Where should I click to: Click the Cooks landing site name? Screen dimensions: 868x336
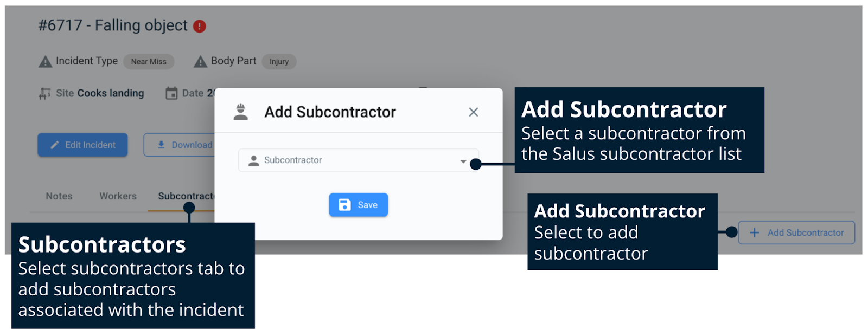pos(111,93)
